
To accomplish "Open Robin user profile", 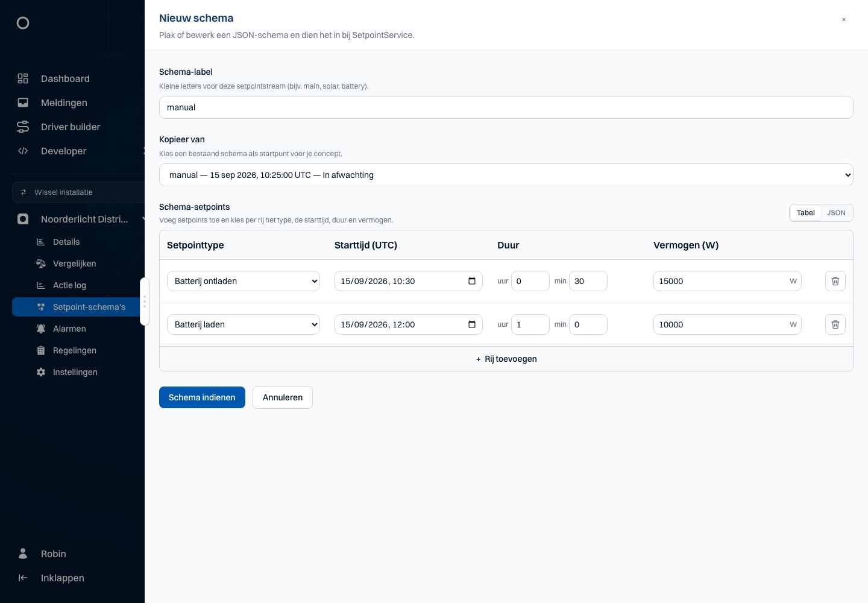I will [54, 554].
